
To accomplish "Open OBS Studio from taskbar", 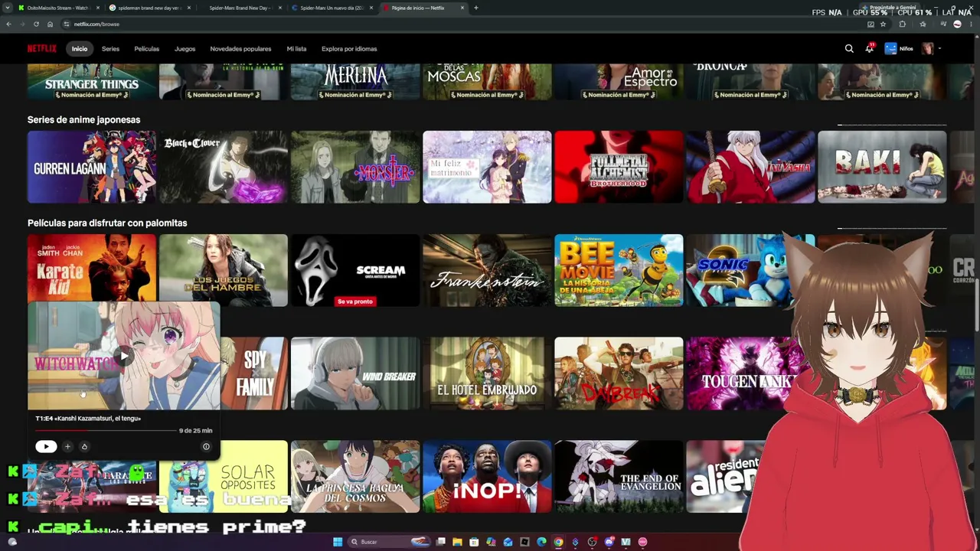I will coord(592,542).
